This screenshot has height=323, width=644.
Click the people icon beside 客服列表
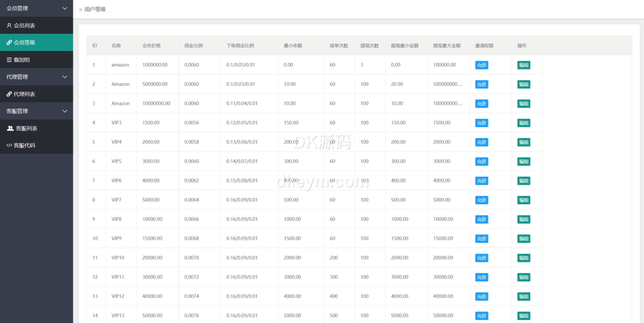point(10,128)
